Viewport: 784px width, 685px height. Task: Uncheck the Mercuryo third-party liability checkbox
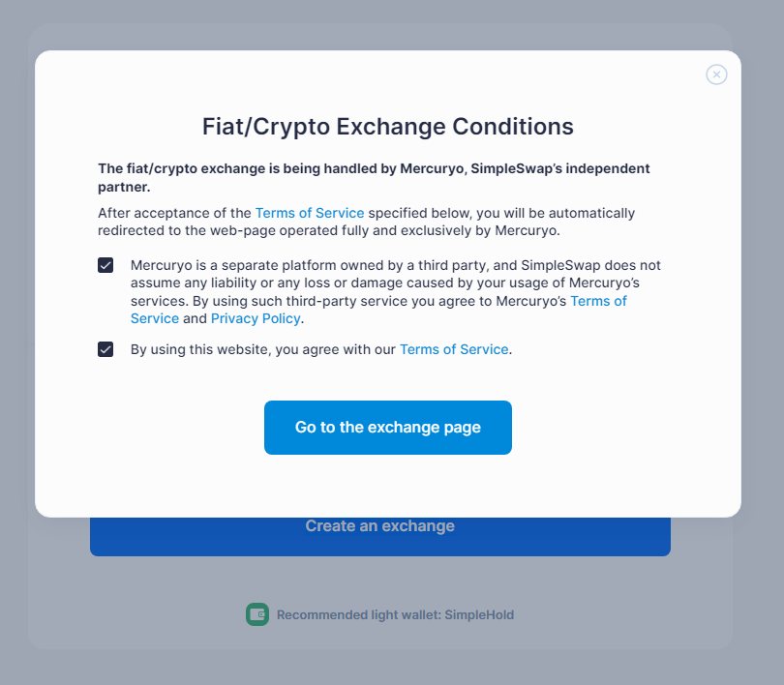point(106,264)
